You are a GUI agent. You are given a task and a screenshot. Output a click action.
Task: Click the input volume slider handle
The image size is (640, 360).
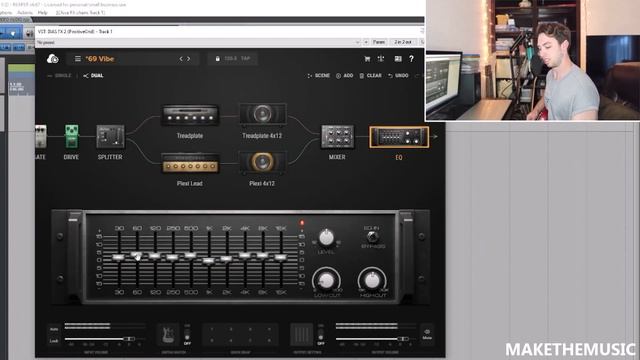coord(129,339)
